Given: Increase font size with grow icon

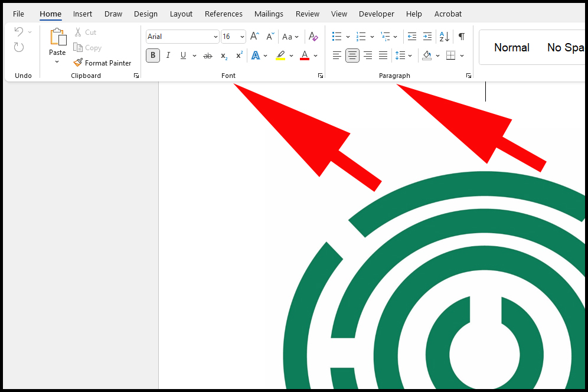Looking at the screenshot, I should tap(254, 37).
